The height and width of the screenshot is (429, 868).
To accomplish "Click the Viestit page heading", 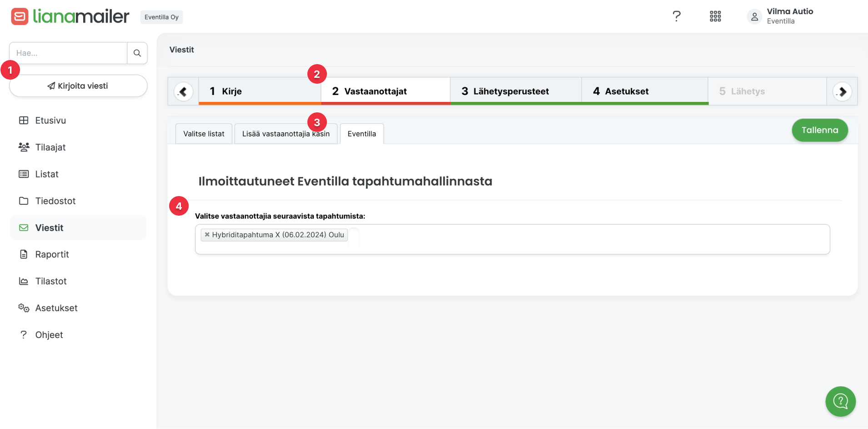I will [182, 50].
